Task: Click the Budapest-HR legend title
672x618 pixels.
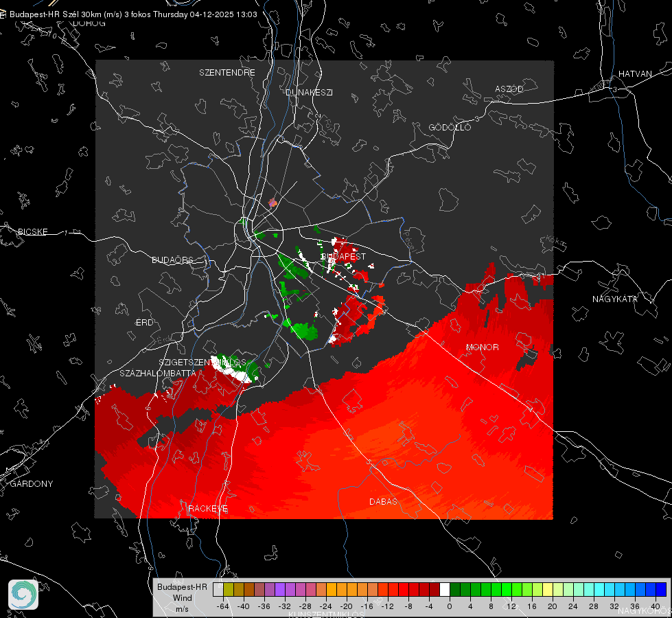Action: pos(182,587)
